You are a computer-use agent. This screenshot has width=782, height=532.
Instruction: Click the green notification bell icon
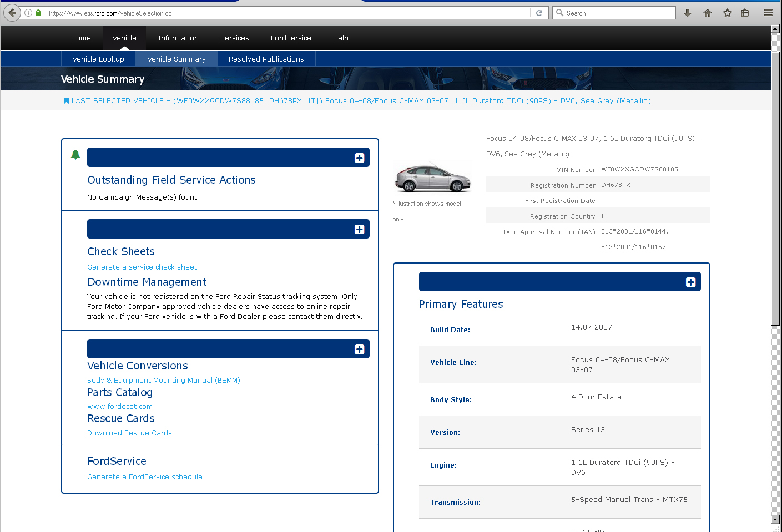pos(75,155)
